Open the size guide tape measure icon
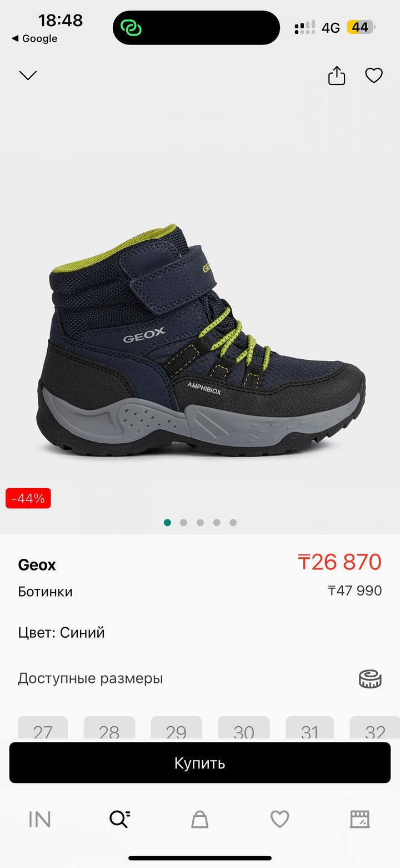The image size is (400, 868). 370,678
